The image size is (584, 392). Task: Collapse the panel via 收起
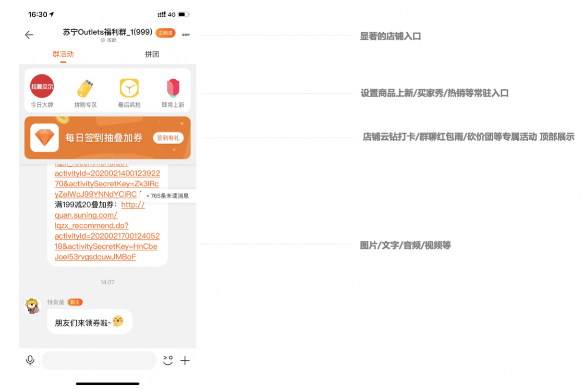[109, 40]
